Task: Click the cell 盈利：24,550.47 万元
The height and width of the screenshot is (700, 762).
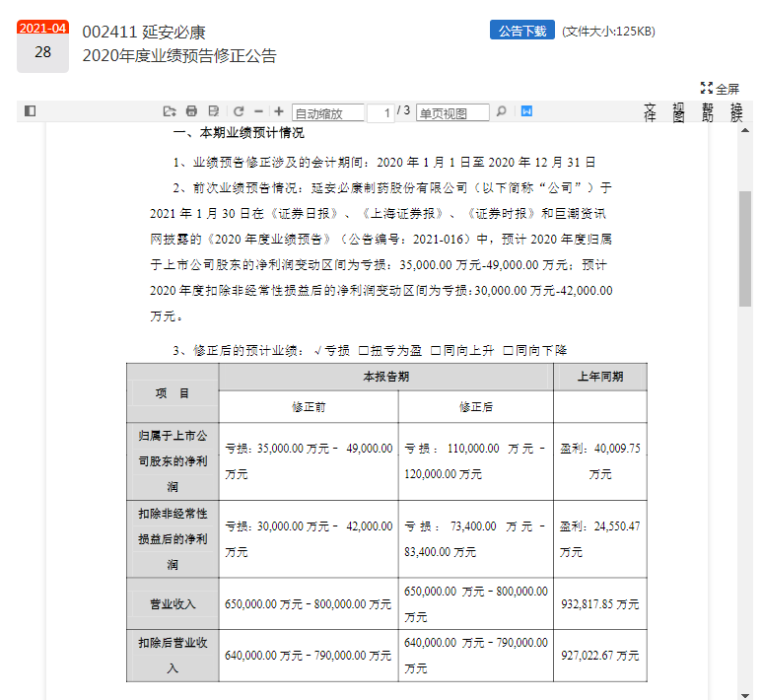Action: tap(600, 538)
